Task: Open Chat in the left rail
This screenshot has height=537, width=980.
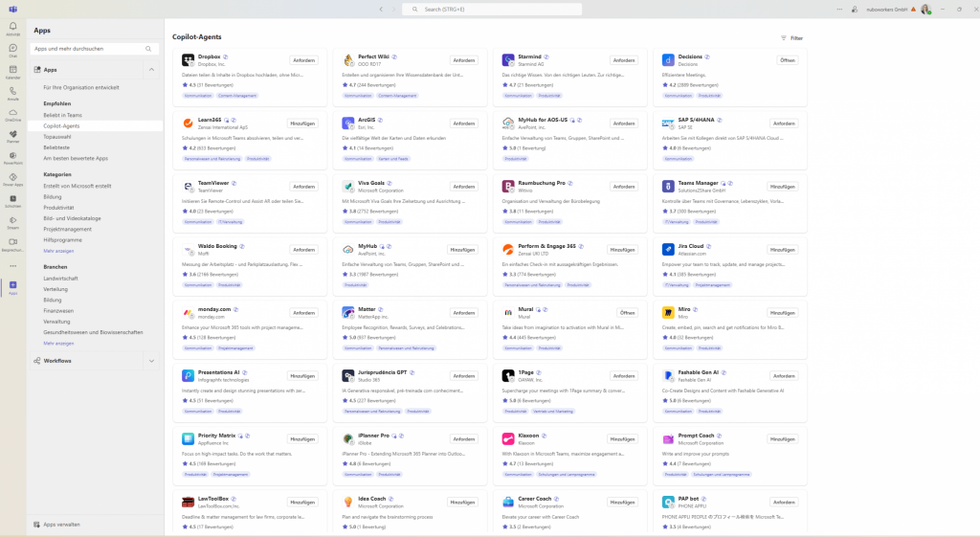Action: click(x=12, y=50)
